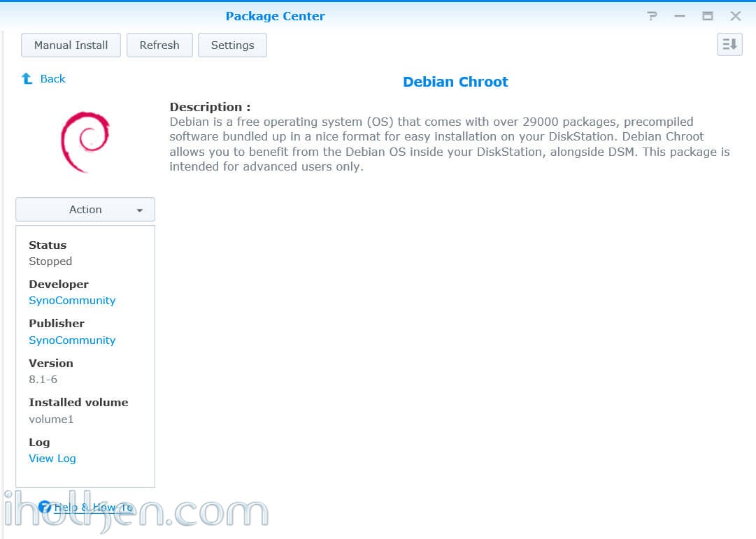Click the Manual Install button
Viewport: 756px width, 539px height.
click(71, 45)
